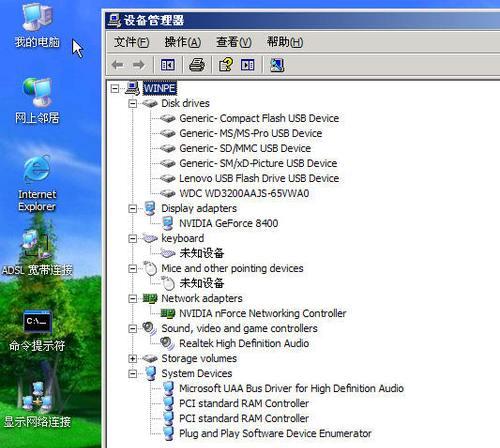Select the ADSL 宽带连接 desktop icon
The height and width of the screenshot is (448, 500).
tap(37, 253)
